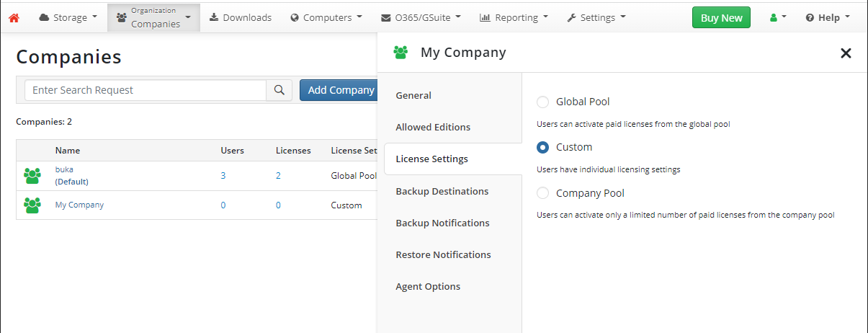Screen dimensions: 868x333
Task: Click the Enter Search Request field
Action: tap(146, 90)
